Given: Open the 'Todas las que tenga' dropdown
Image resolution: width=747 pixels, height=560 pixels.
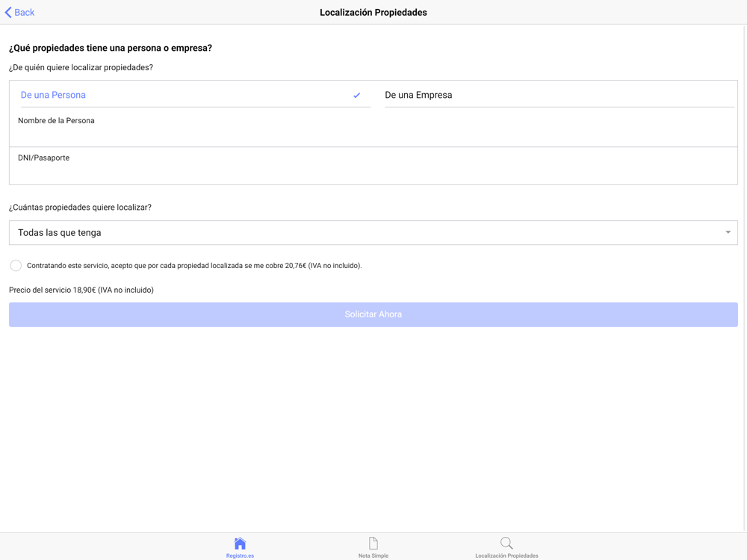Looking at the screenshot, I should [x=373, y=232].
